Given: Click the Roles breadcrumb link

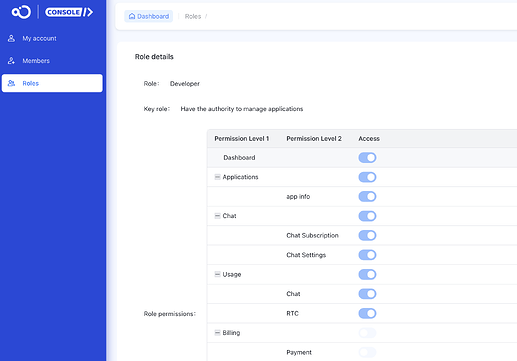Looking at the screenshot, I should point(193,16).
